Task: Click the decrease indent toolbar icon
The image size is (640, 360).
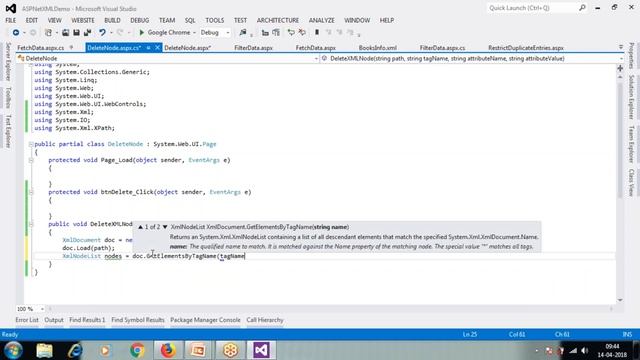Action: click(x=265, y=33)
